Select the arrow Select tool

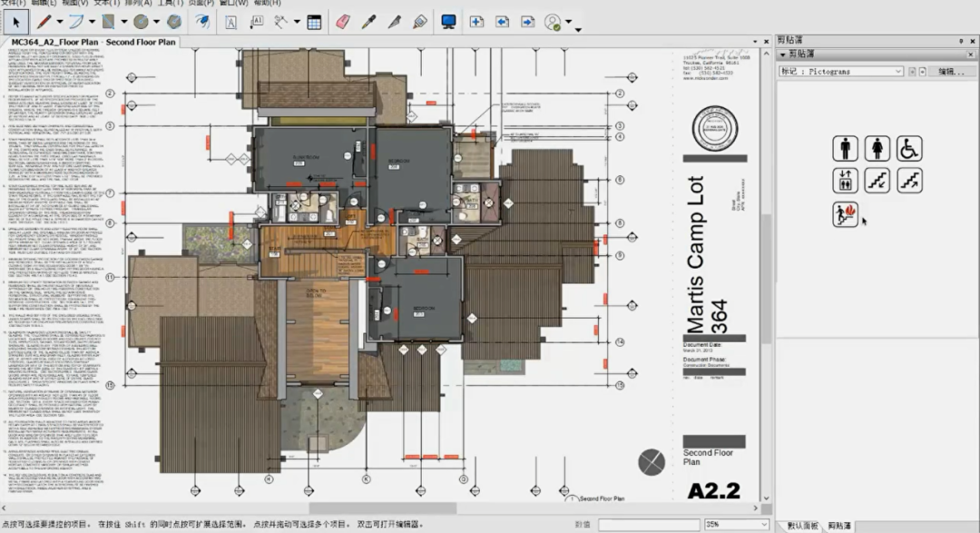(x=15, y=23)
